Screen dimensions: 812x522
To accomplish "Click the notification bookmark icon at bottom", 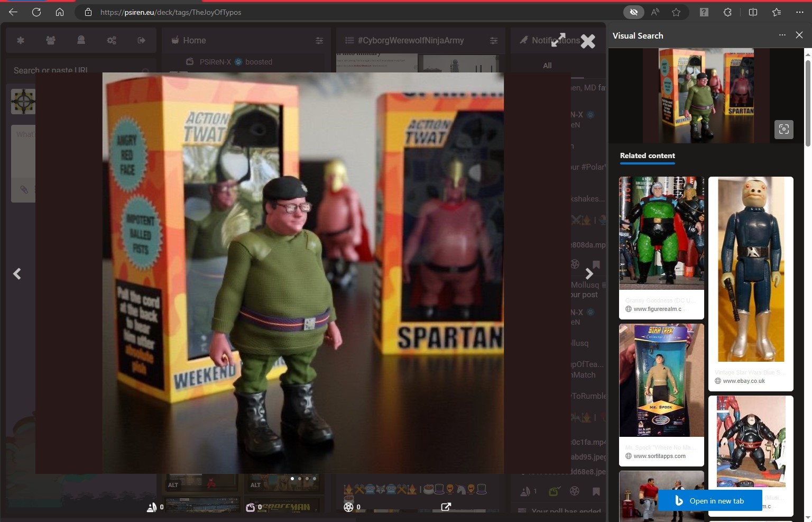I will click(x=596, y=491).
